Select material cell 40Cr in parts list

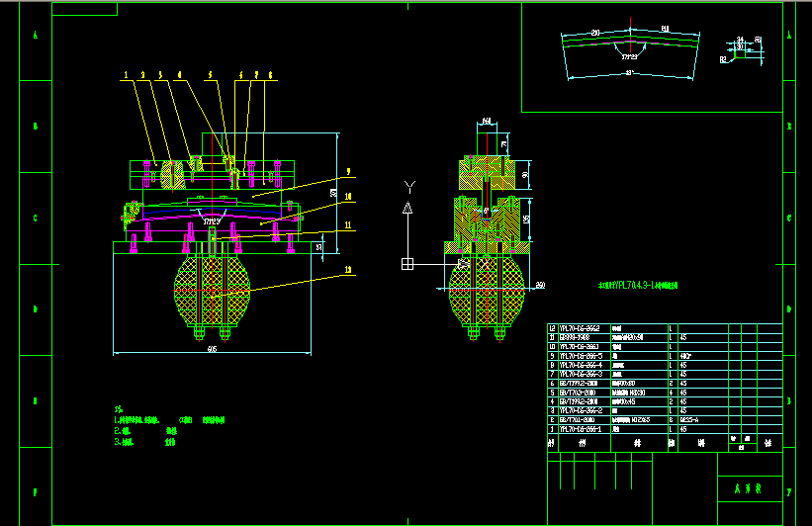(x=685, y=356)
